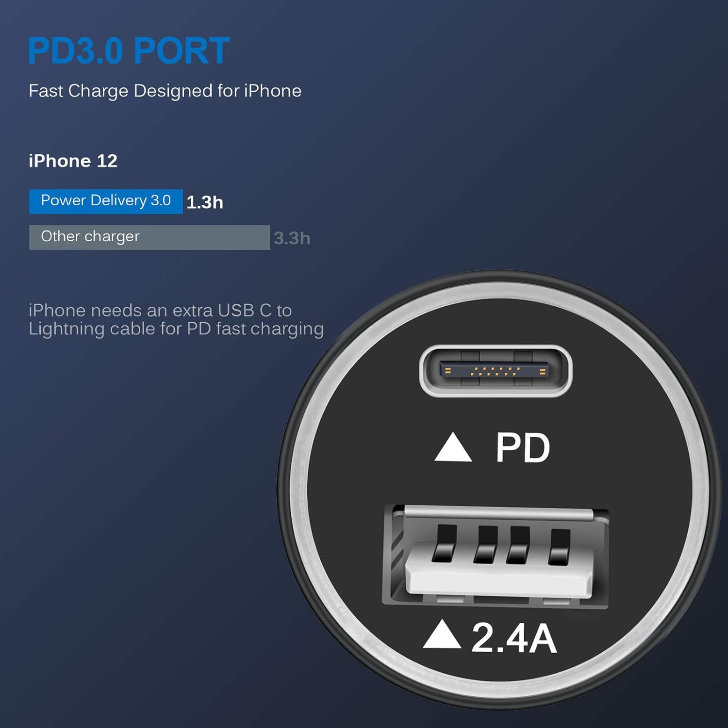Click Fast Charge Designed for iPhone subtitle

165,91
